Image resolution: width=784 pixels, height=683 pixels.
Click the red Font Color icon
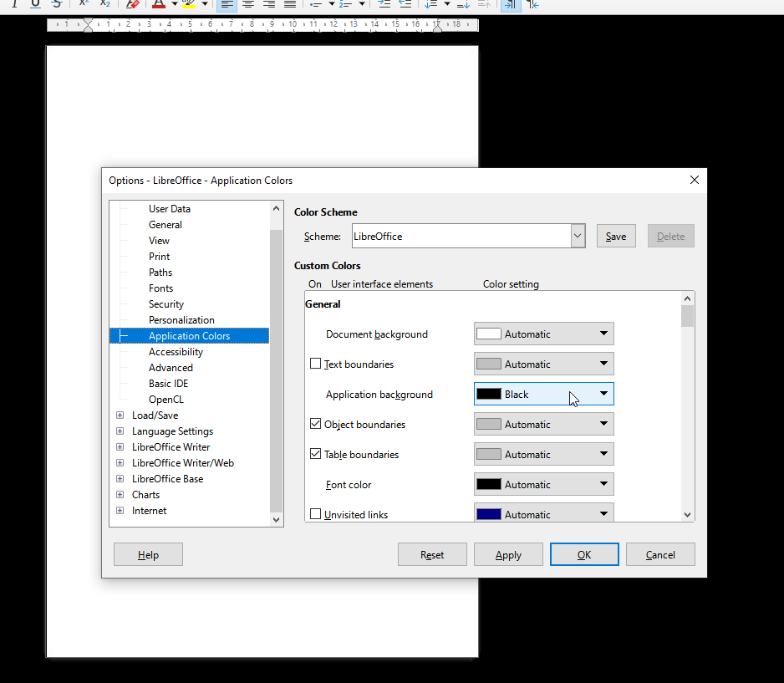tap(159, 4)
